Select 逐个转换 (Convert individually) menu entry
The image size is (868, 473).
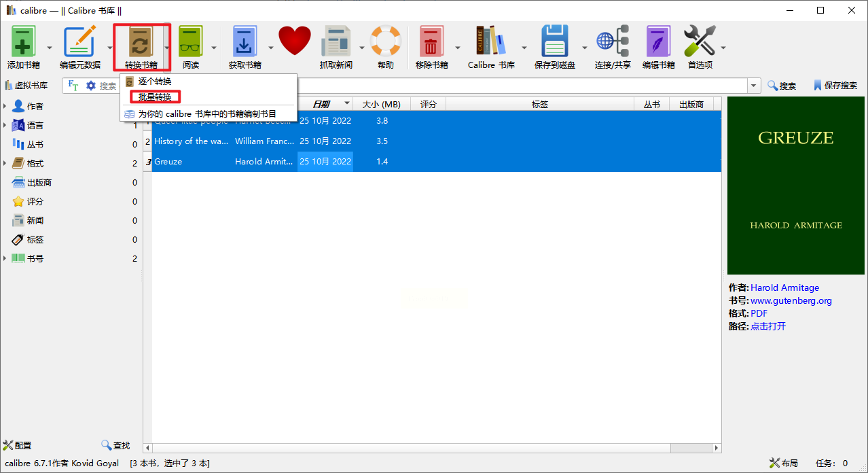coord(155,82)
